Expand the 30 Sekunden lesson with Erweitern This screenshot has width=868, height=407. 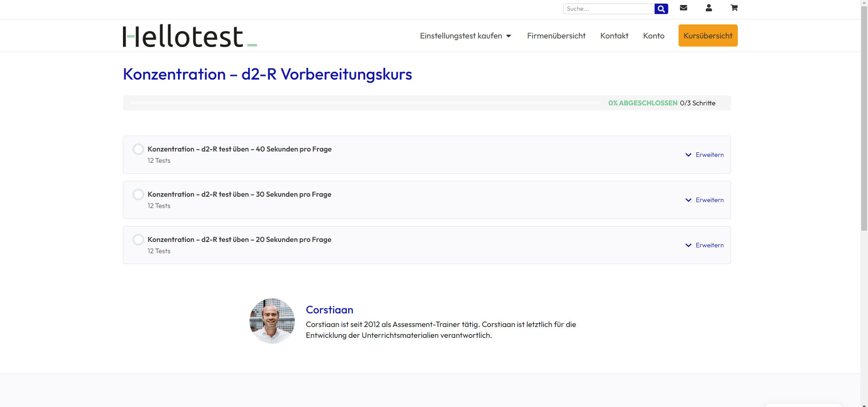click(x=704, y=200)
